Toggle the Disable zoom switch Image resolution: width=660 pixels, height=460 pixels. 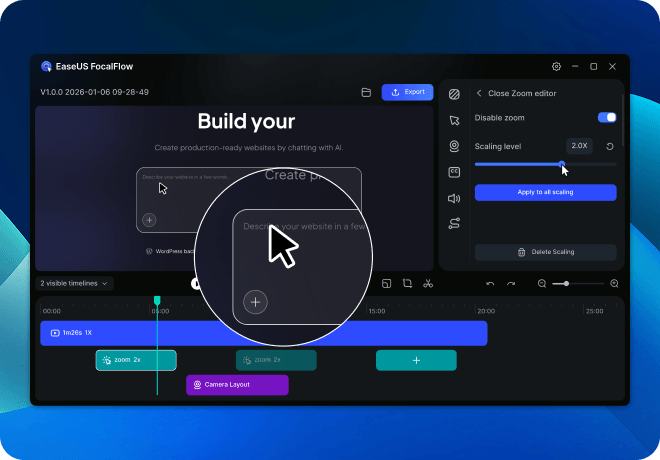606,118
